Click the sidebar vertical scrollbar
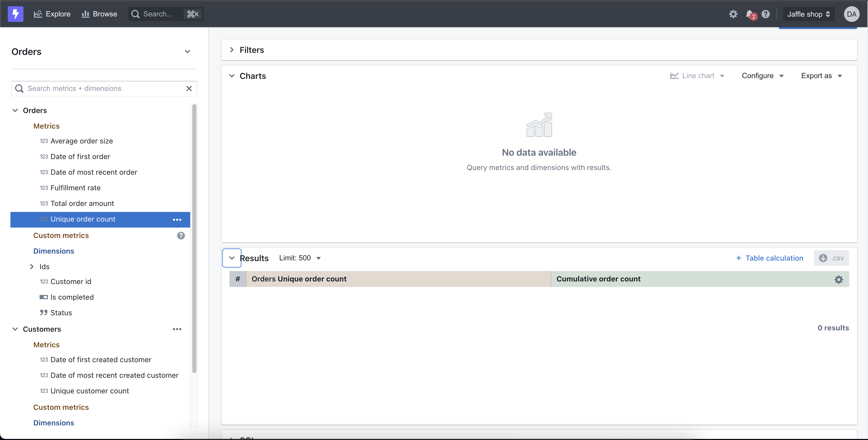Image resolution: width=868 pixels, height=440 pixels. click(x=194, y=238)
